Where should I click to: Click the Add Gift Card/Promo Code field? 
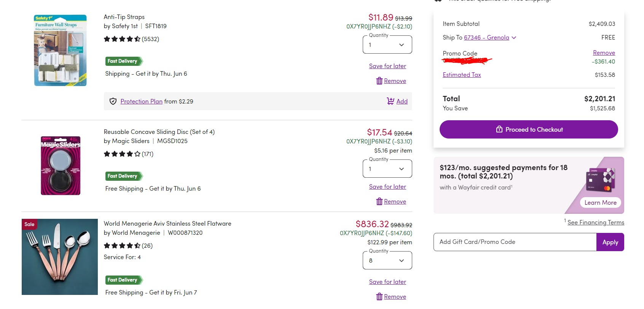coord(515,242)
